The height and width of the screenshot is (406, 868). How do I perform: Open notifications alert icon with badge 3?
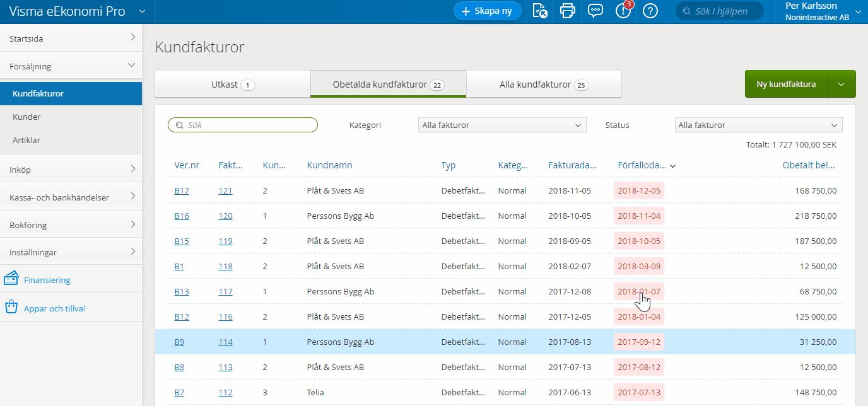click(x=623, y=11)
